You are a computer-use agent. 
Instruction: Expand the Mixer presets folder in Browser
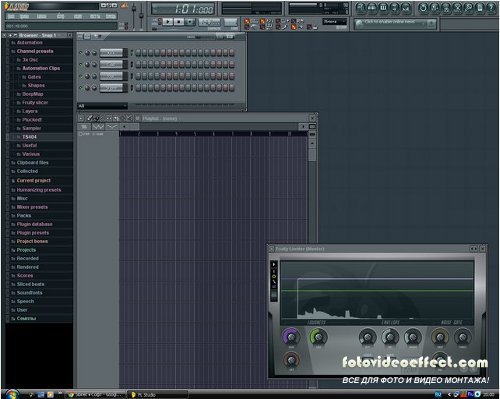[x=32, y=207]
